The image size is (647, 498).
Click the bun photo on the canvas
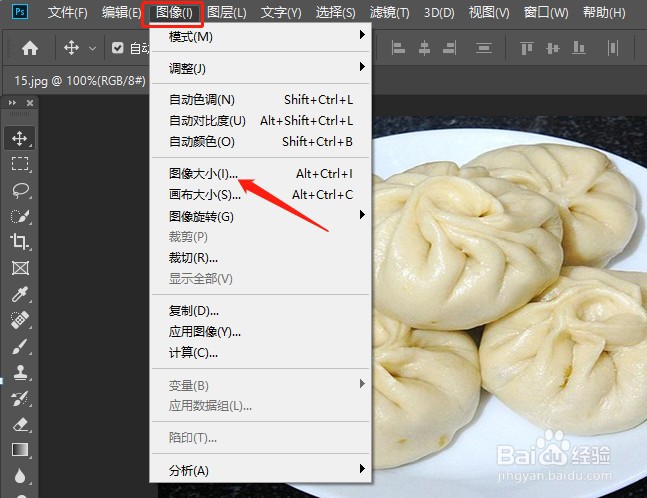coord(510,307)
